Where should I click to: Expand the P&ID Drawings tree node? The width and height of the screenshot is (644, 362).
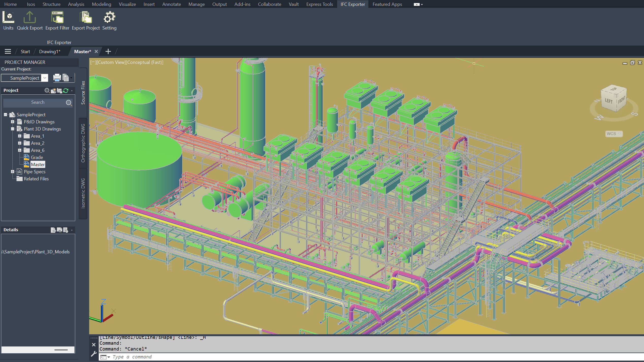tap(12, 122)
